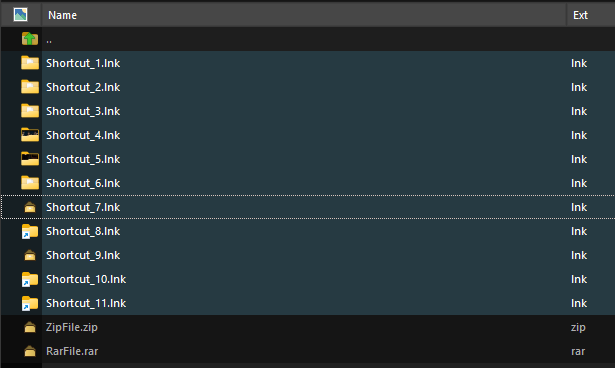
Task: Click the shortcut folder icon of Shortcut_8.lnk
Action: pos(30,231)
